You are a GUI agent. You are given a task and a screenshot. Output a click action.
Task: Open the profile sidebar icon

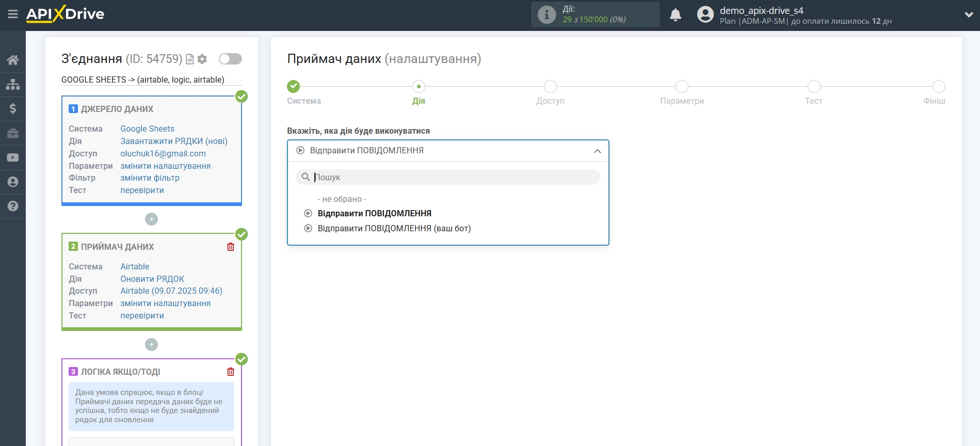[x=13, y=182]
